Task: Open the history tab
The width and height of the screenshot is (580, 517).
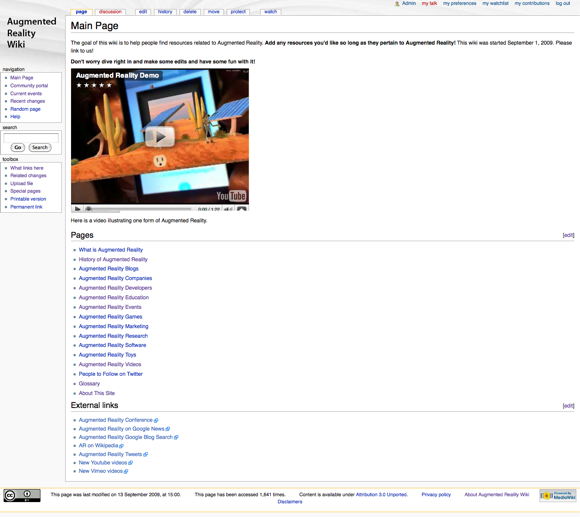Action: (x=165, y=12)
